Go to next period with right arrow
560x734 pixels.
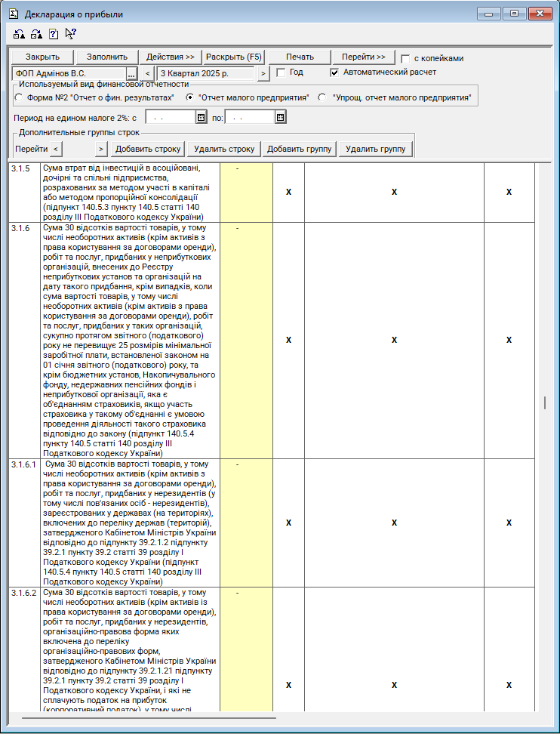coord(263,73)
